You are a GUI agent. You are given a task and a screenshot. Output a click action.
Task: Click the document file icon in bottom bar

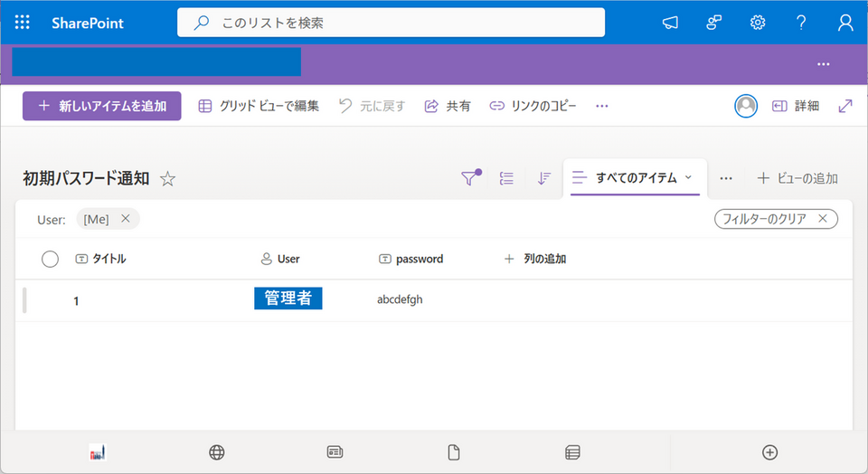tap(453, 452)
